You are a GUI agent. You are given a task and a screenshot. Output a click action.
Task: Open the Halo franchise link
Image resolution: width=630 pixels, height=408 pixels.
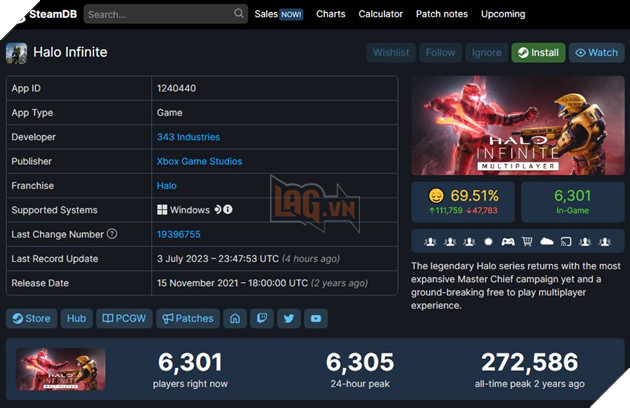point(167,186)
